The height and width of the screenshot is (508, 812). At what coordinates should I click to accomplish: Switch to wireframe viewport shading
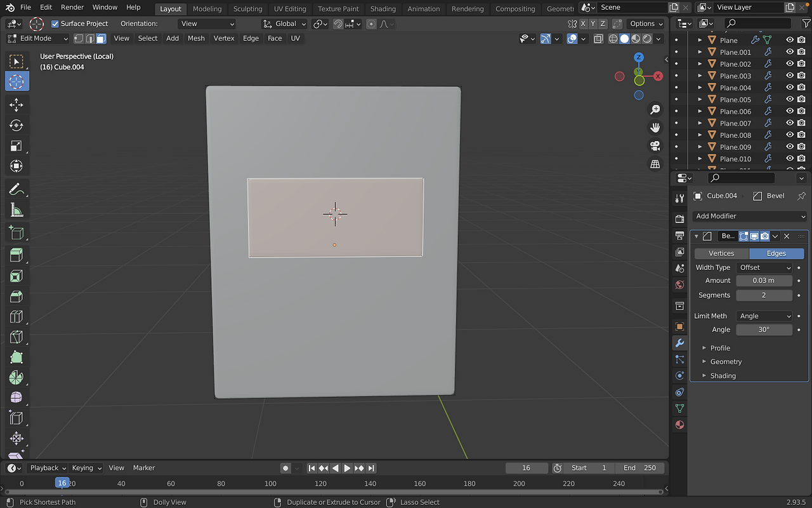[613, 39]
